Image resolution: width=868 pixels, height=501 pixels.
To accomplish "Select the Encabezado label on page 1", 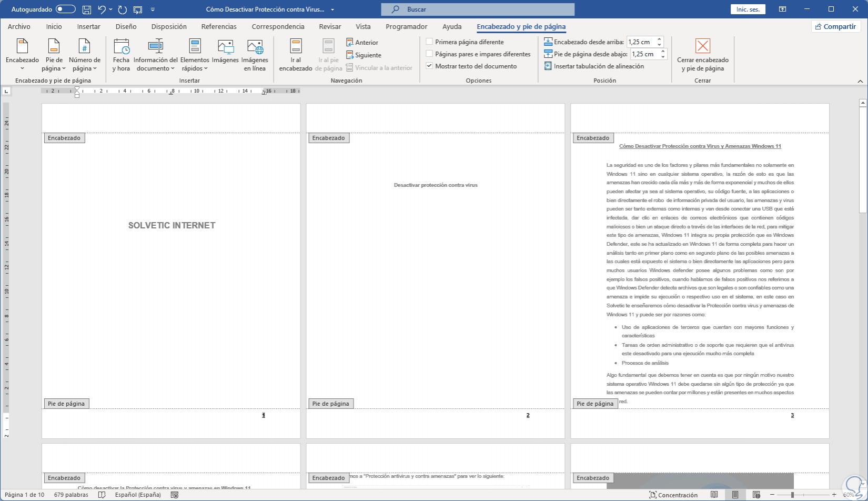I will point(64,138).
